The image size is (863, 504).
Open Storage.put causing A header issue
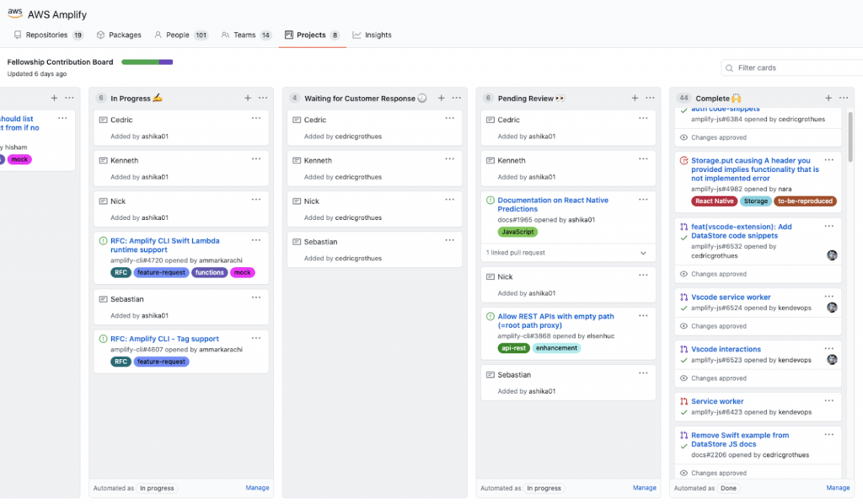coord(755,169)
